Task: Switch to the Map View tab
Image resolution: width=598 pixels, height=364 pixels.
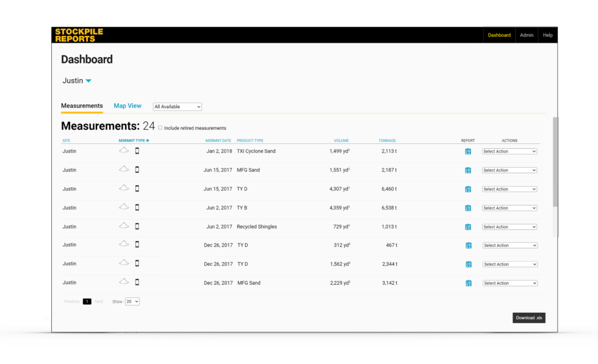Action: [128, 106]
